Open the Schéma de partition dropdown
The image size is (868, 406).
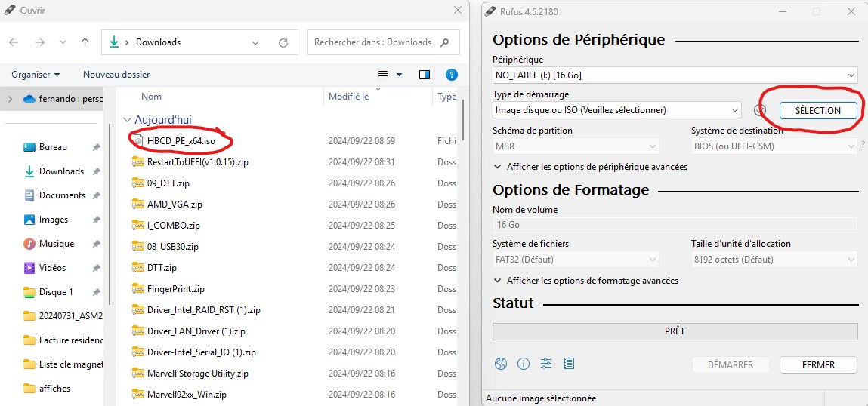point(576,146)
